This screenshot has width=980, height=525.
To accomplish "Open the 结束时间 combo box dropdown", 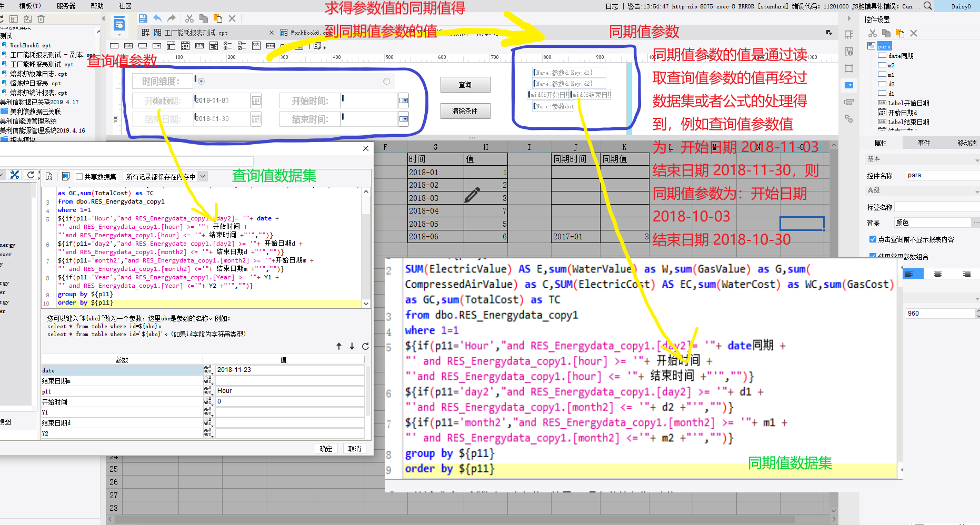I will [x=404, y=119].
